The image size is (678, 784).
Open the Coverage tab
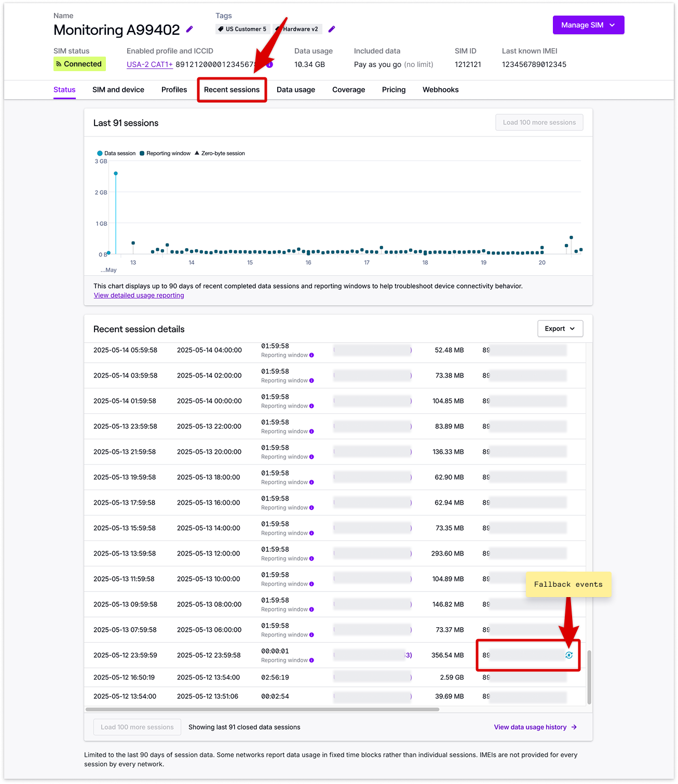[x=348, y=90]
